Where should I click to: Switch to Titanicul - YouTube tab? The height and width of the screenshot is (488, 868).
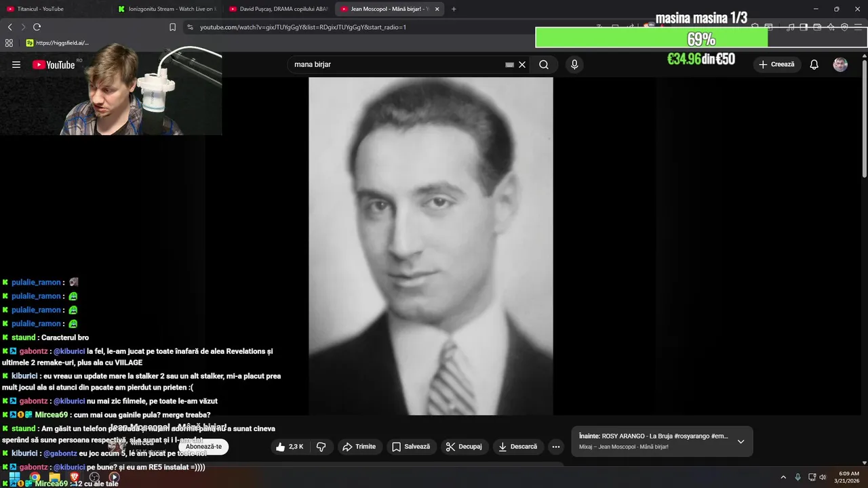point(54,9)
